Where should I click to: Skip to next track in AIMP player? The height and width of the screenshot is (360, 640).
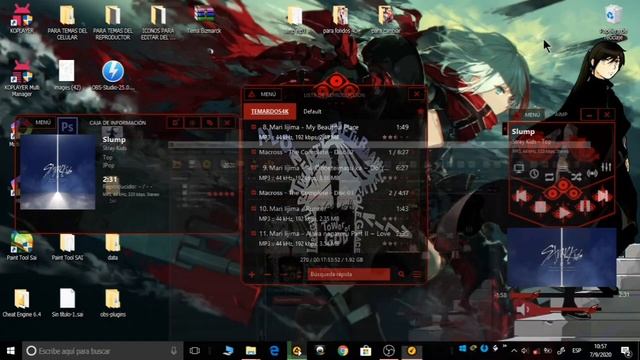coord(602,196)
